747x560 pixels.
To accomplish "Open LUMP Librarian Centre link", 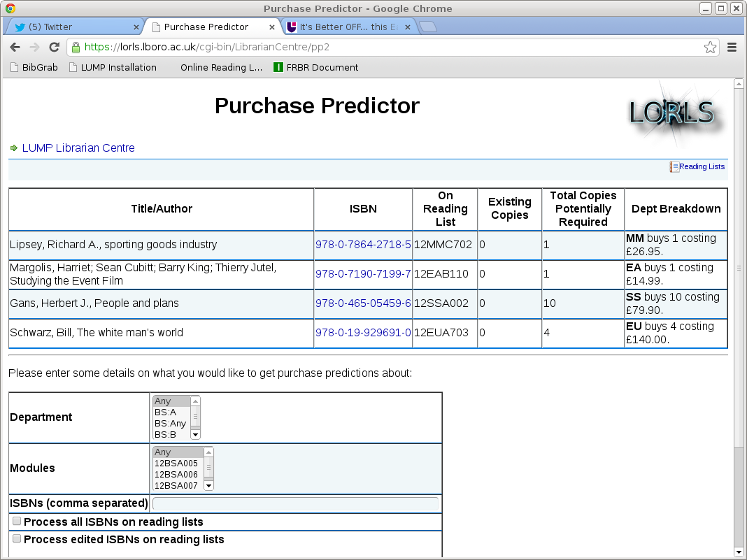I will 78,148.
